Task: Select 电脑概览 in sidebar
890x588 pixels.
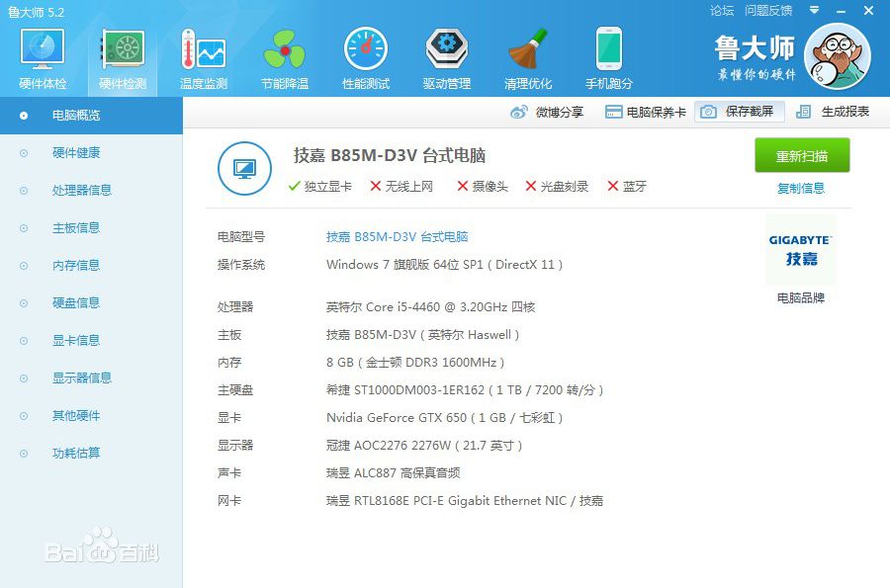Action: click(91, 115)
